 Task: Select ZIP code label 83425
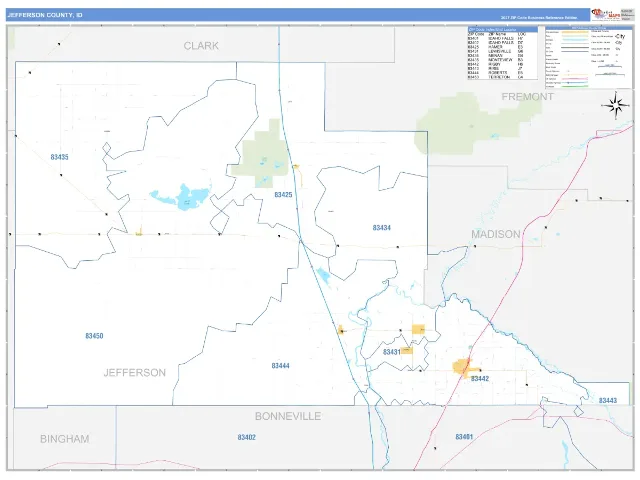click(x=283, y=195)
